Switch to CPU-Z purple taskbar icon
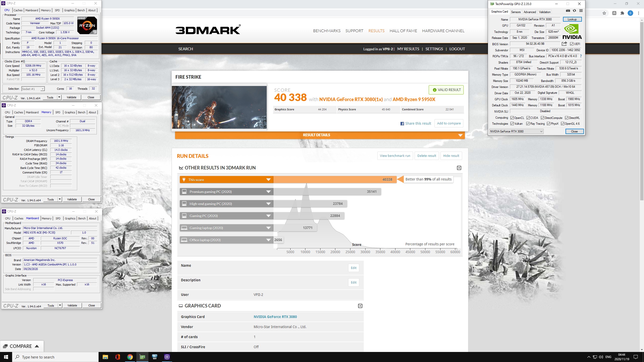This screenshot has width=644, height=362. tap(167, 357)
